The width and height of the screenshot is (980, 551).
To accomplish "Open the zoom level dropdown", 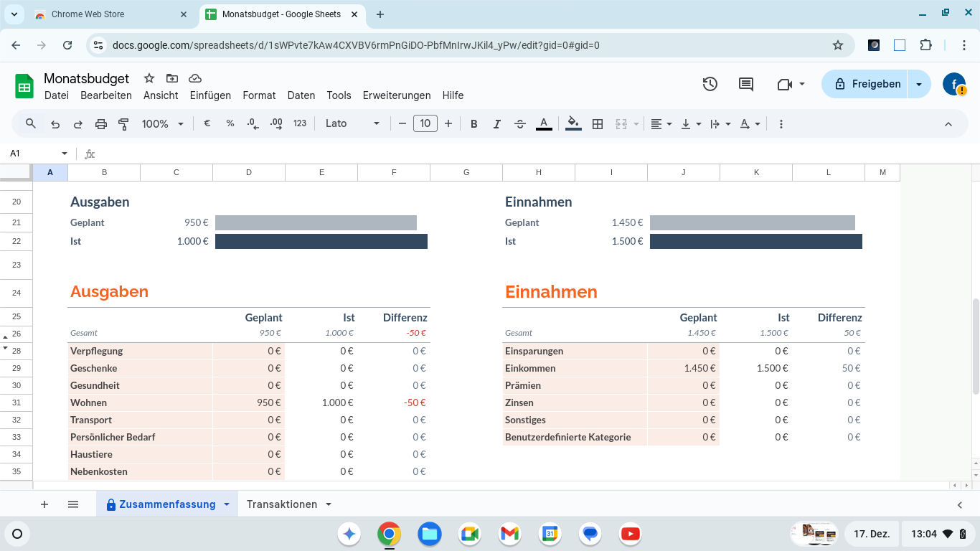I will (x=162, y=123).
